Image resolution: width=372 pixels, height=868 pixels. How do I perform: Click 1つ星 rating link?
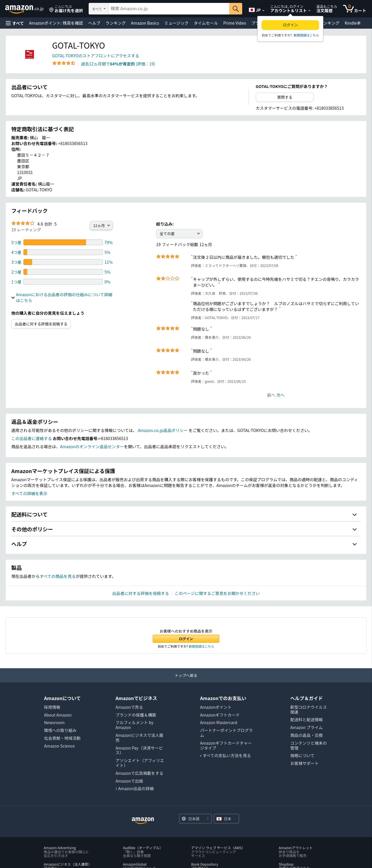coord(16,282)
